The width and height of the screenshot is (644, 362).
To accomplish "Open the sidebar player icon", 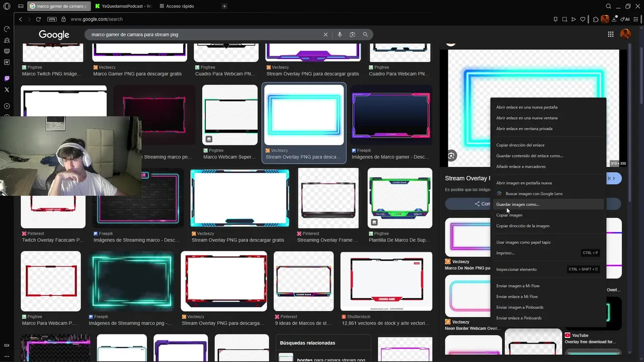I will 7,106.
